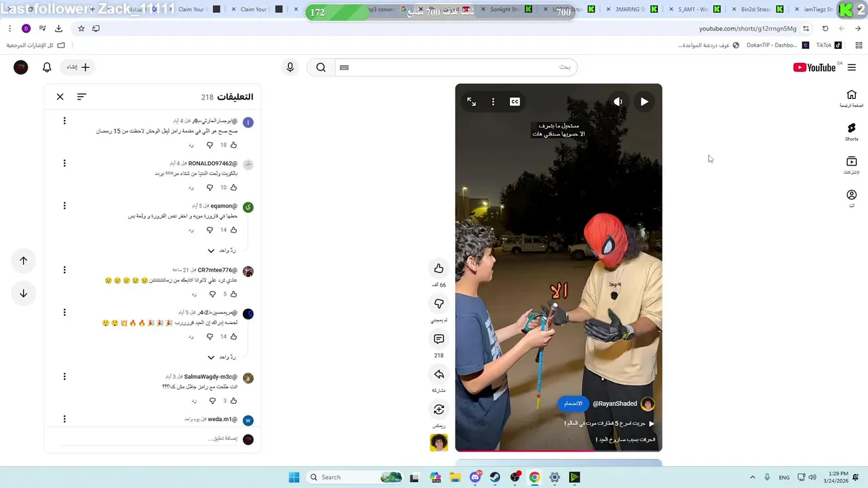The width and height of the screenshot is (868, 488).
Task: Open the Windows Start menu
Action: coord(294,477)
